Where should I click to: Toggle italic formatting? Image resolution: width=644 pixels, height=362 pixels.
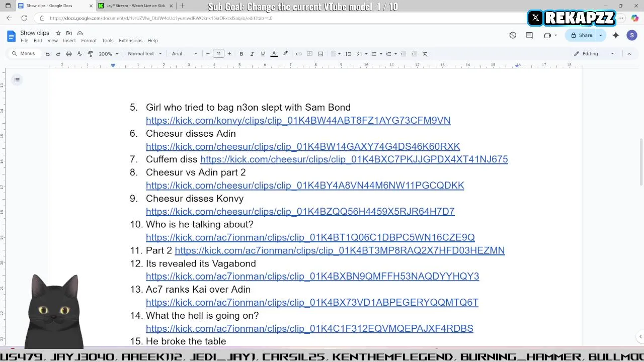click(x=252, y=54)
